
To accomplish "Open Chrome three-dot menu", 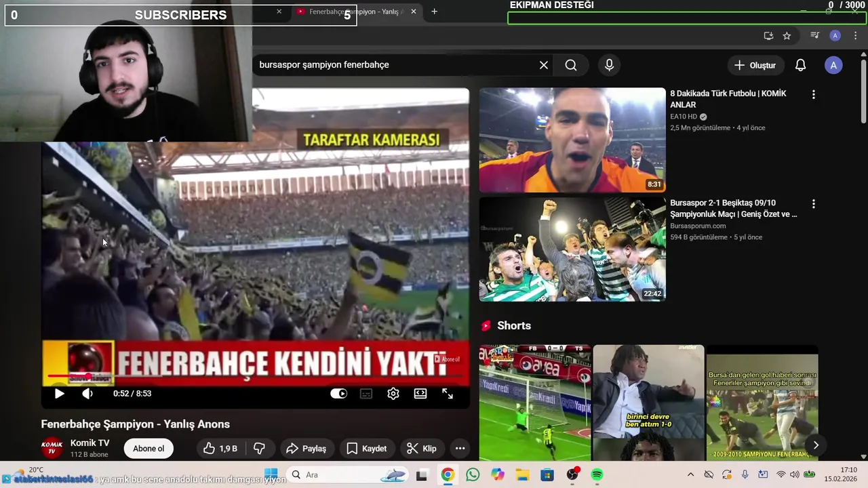I will click(x=855, y=36).
